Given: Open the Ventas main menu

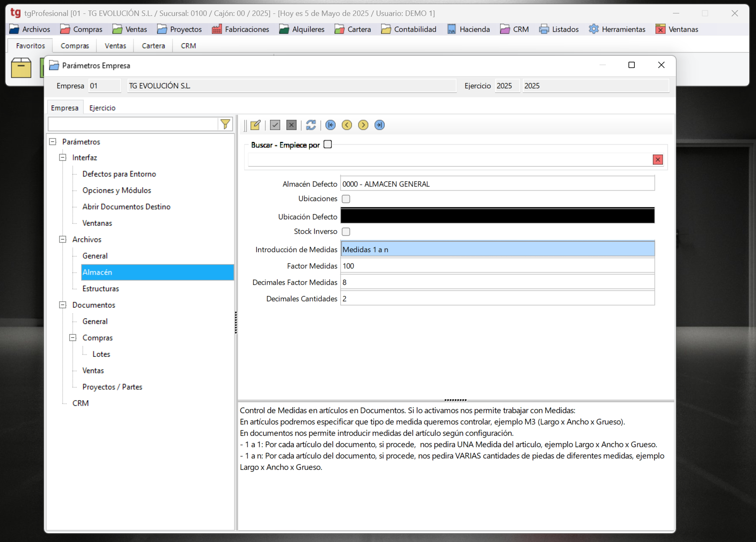Looking at the screenshot, I should (130, 29).
